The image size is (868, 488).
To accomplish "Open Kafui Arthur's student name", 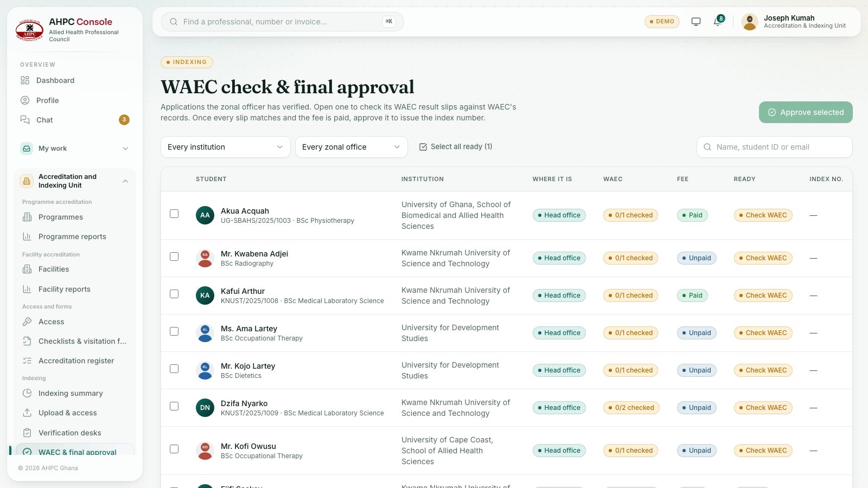I will click(242, 291).
